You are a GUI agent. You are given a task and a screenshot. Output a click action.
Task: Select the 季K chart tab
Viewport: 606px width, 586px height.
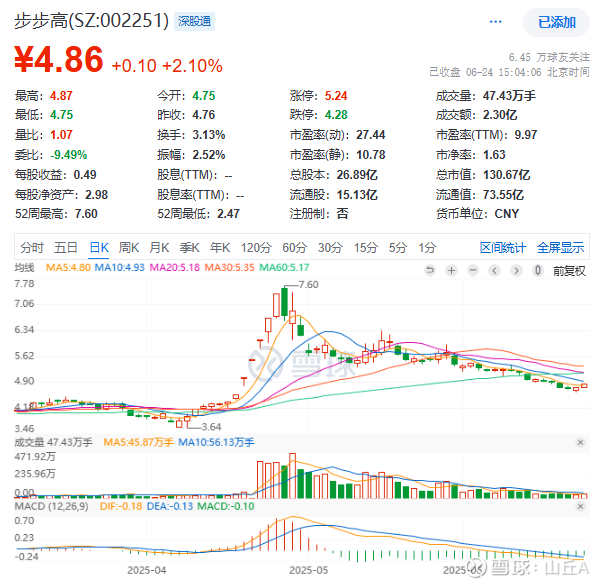pyautogui.click(x=189, y=247)
